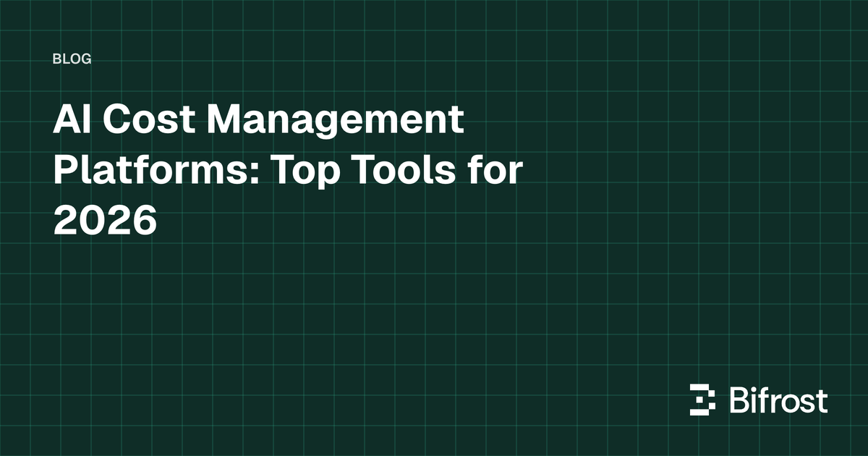Open the Bifrost wordmark link
The width and height of the screenshot is (868, 456).
778,398
